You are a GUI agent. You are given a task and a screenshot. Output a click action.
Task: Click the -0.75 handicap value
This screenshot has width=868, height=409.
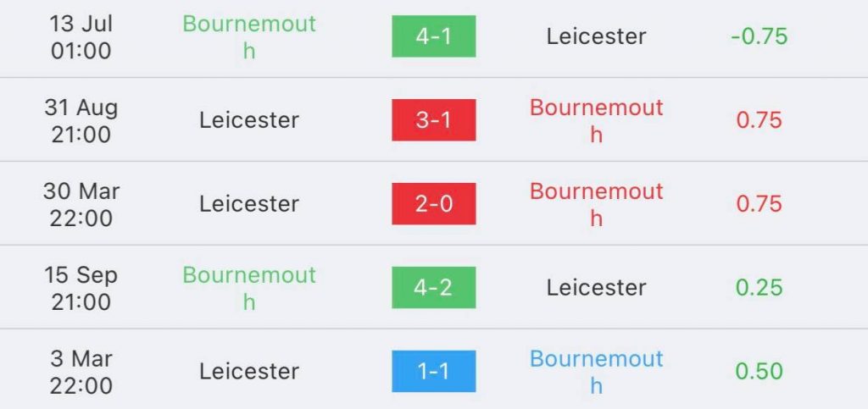(759, 36)
